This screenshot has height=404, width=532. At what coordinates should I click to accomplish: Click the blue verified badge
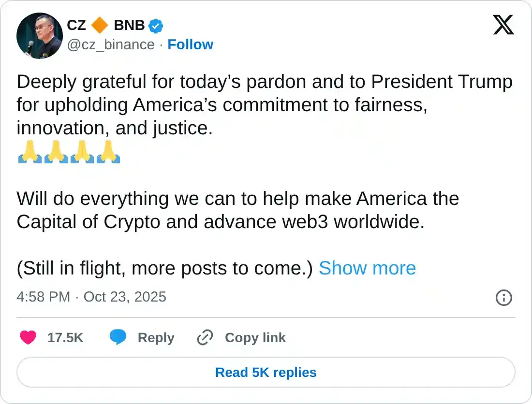click(156, 25)
